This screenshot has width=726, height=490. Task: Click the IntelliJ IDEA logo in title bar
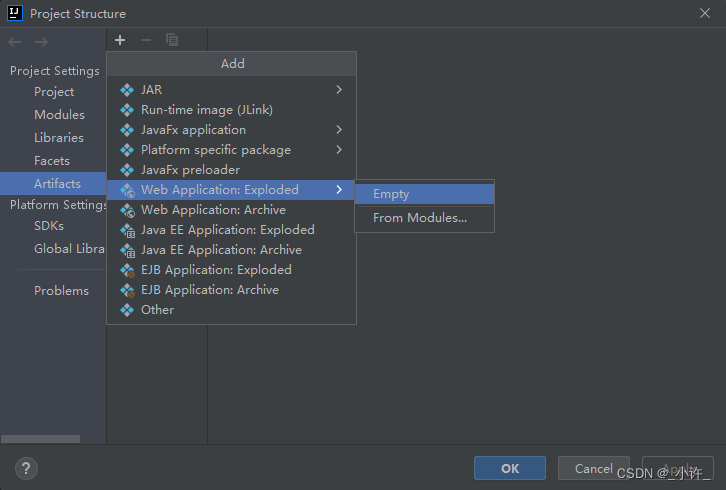click(x=15, y=13)
